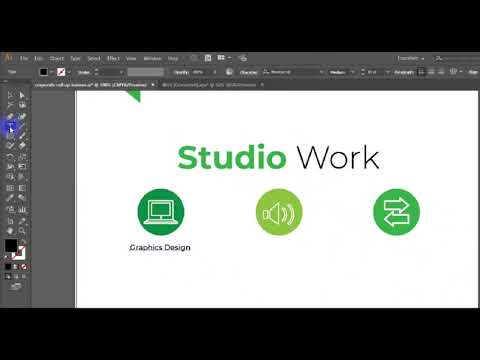Select the Hand tool
480x360 pixels.
coord(10,230)
